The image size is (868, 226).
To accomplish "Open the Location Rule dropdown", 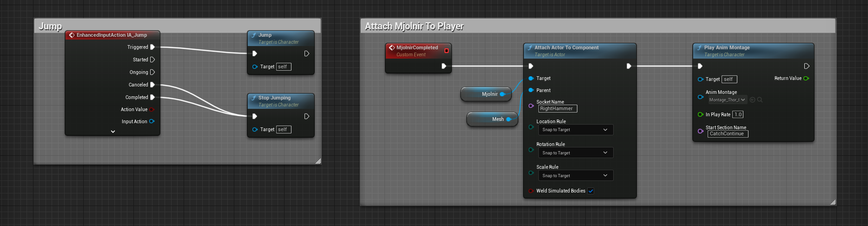I will pos(575,130).
